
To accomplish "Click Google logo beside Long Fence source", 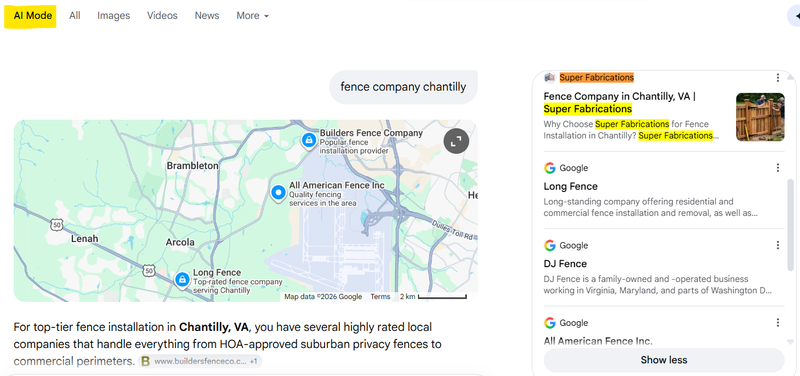I will tap(549, 168).
